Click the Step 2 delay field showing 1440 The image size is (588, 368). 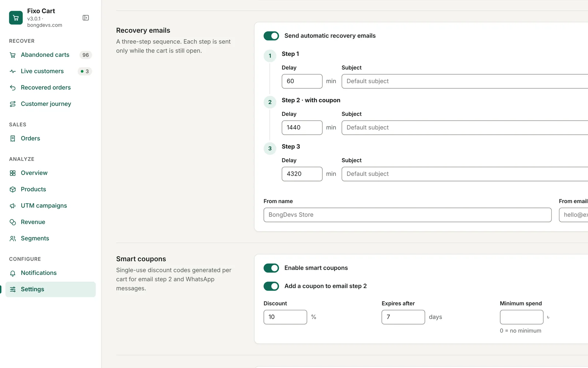(302, 128)
